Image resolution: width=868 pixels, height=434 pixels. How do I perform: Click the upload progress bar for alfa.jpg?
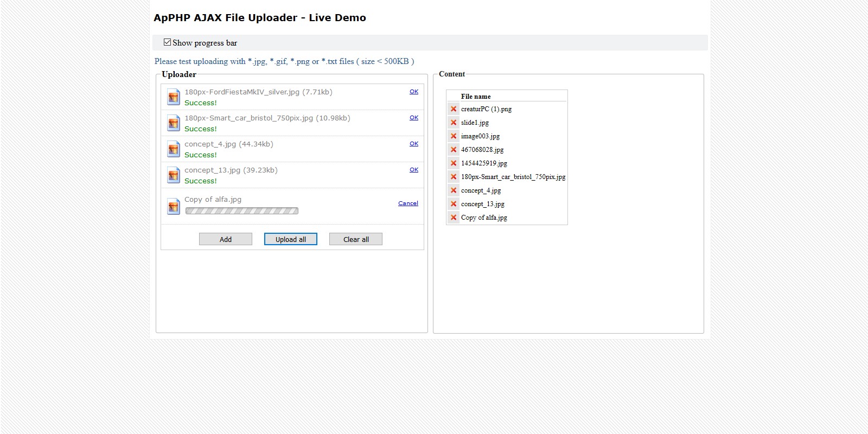click(241, 211)
